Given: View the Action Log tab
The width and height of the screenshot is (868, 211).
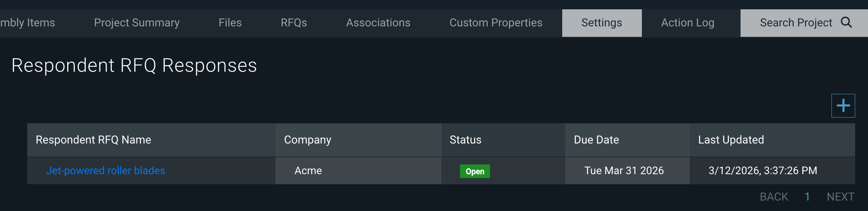Looking at the screenshot, I should [x=687, y=23].
